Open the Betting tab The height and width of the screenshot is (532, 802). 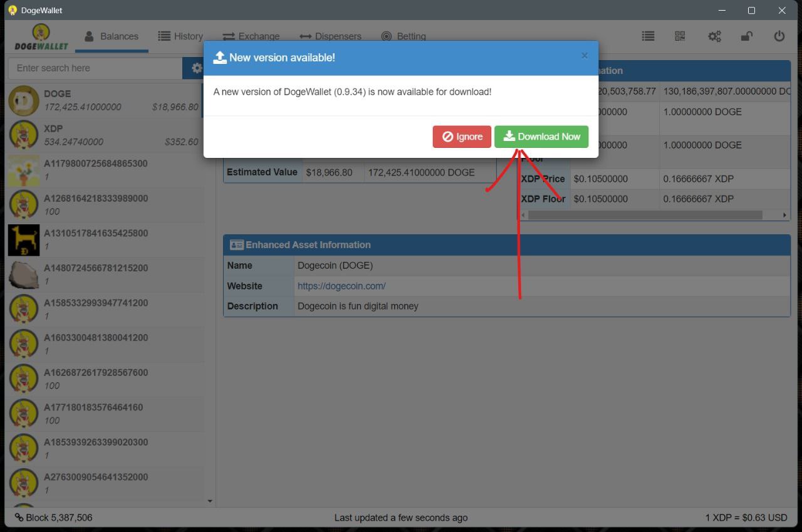pyautogui.click(x=404, y=36)
